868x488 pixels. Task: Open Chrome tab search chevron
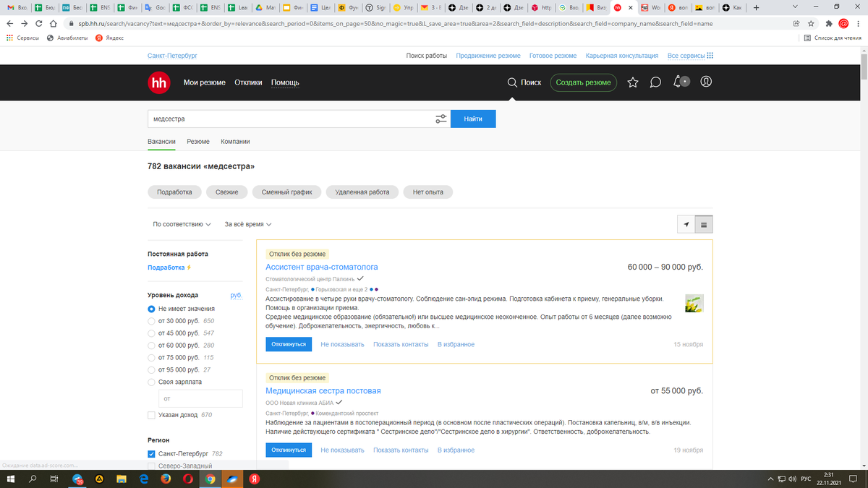(x=796, y=7)
